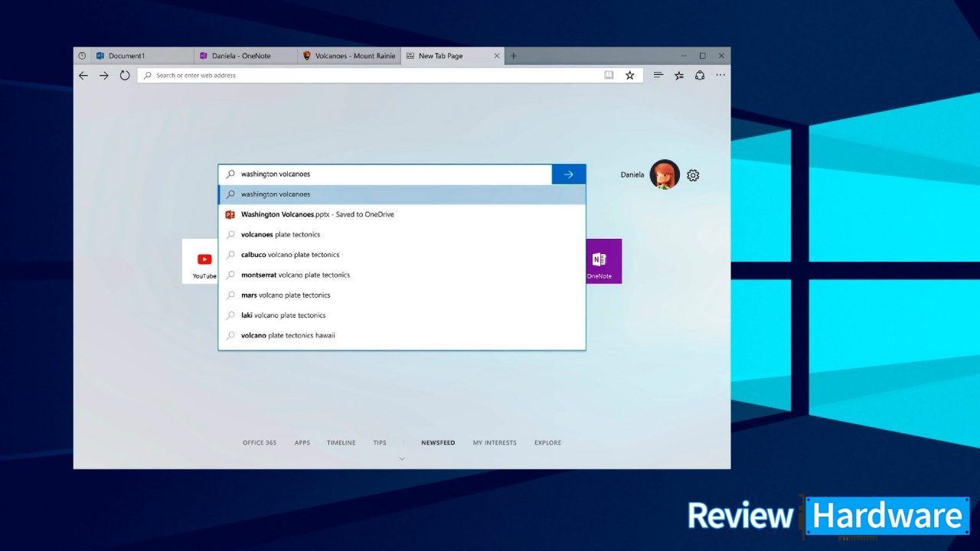Close the New Tab Page tab
Viewport: 980px width, 551px height.
[x=497, y=56]
